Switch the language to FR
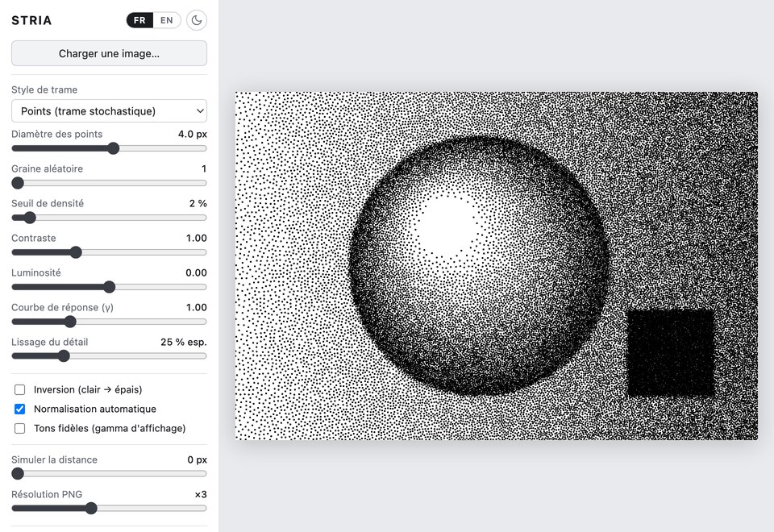 pos(139,20)
